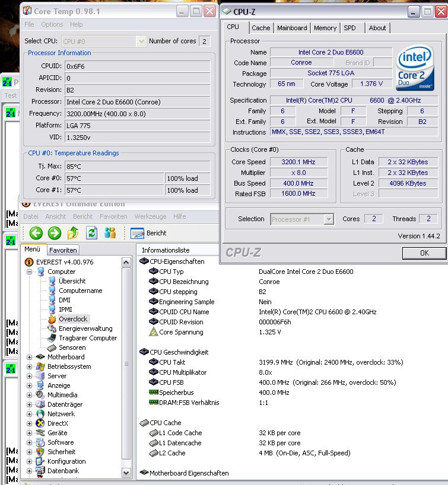Click the Intel Core 2 Duo logo in CPU-Z

[x=415, y=68]
